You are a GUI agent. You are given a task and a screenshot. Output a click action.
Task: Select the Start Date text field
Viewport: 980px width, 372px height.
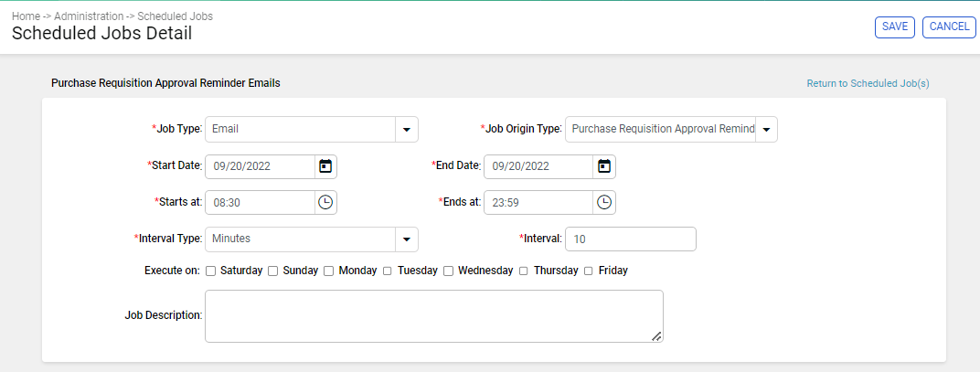coord(260,166)
